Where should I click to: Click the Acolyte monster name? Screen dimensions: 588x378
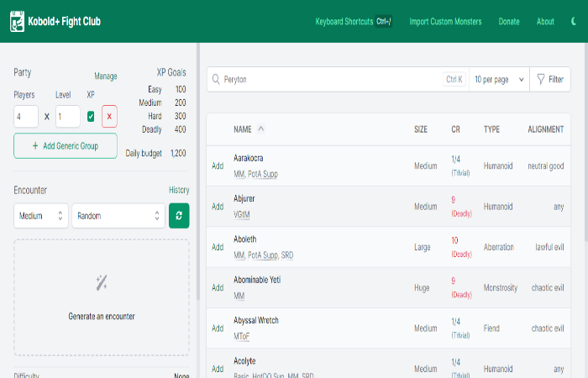click(244, 360)
